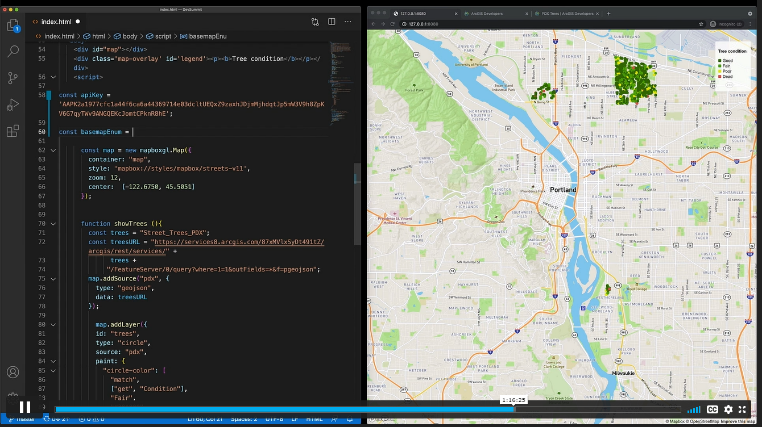This screenshot has height=427, width=762.
Task: Click the script breadcrumb item
Action: (159, 36)
